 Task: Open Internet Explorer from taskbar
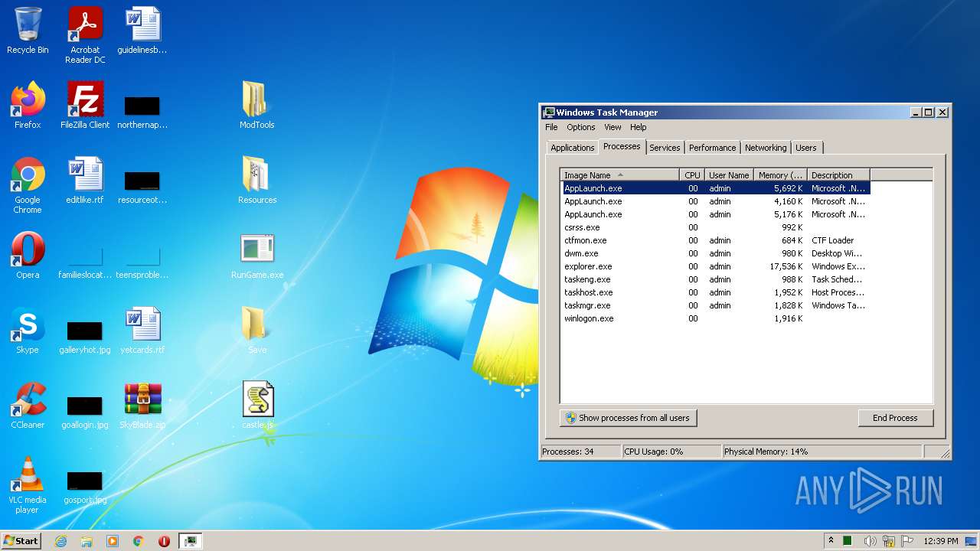[60, 541]
